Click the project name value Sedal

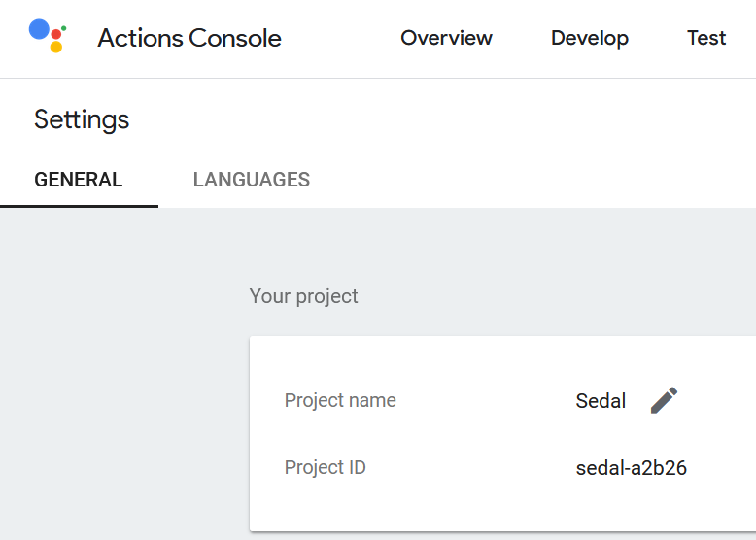[x=601, y=401]
